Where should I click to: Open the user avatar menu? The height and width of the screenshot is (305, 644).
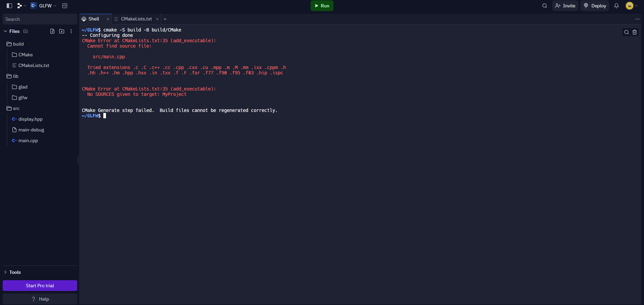click(631, 6)
